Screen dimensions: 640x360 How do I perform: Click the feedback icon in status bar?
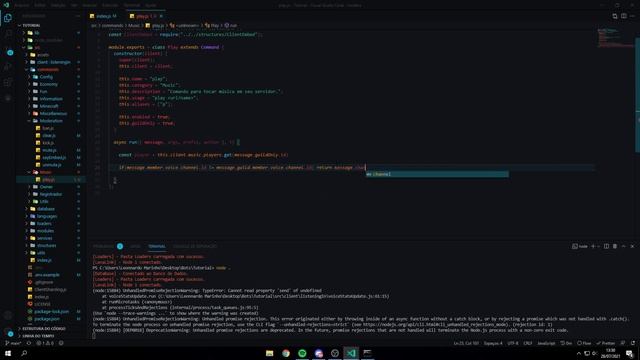[623, 343]
